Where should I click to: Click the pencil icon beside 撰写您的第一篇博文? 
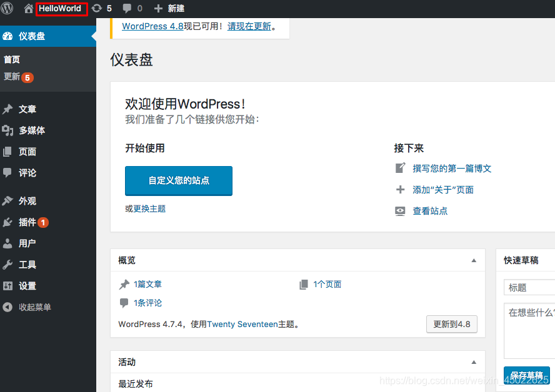coord(401,168)
